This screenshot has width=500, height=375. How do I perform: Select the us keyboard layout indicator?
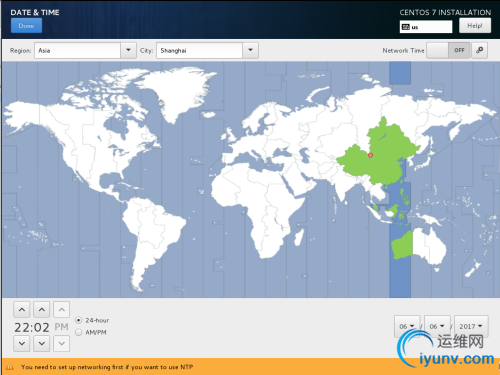(426, 27)
